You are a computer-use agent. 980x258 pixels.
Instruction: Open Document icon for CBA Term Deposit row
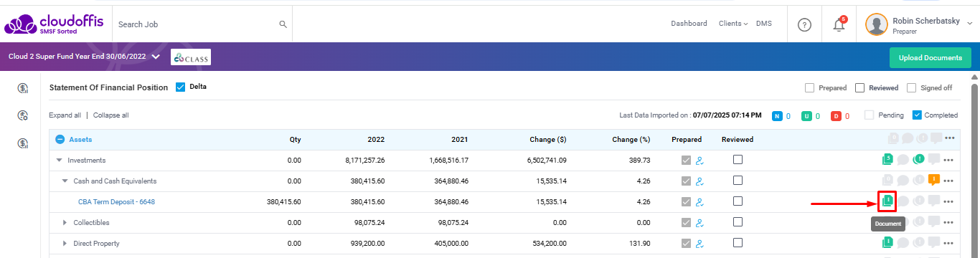pyautogui.click(x=888, y=201)
